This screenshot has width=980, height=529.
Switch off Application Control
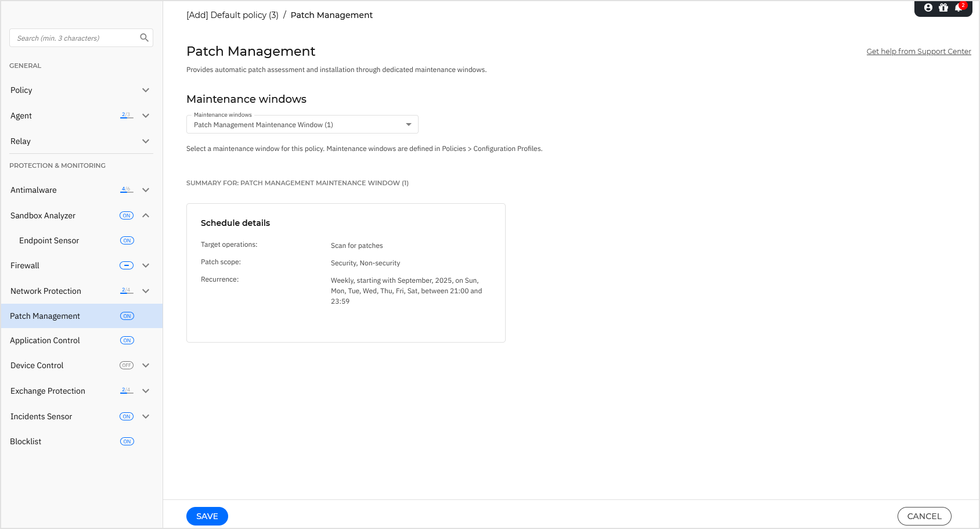[126, 340]
